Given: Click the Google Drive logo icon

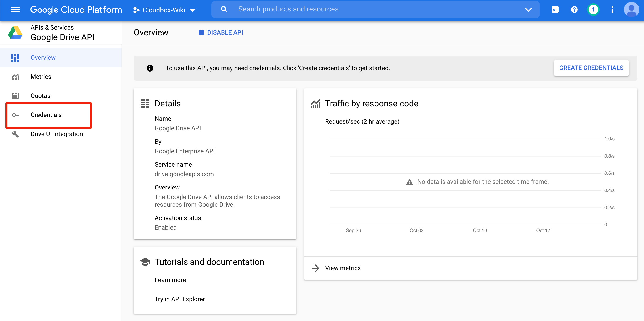Looking at the screenshot, I should [x=15, y=33].
